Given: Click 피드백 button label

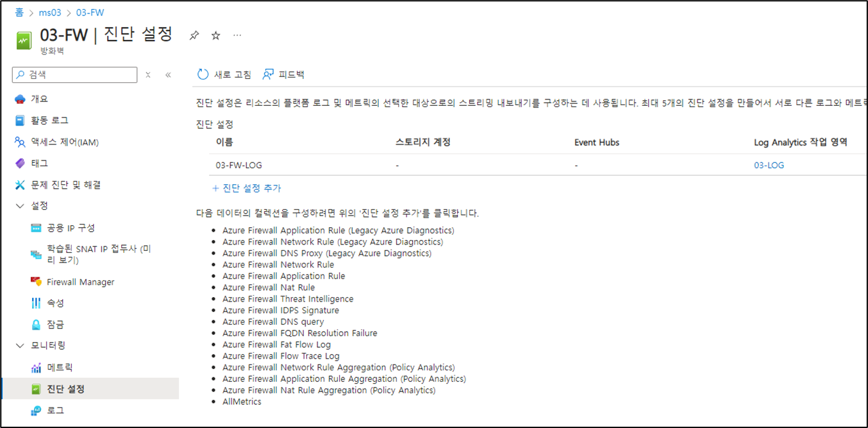Looking at the screenshot, I should (x=292, y=75).
